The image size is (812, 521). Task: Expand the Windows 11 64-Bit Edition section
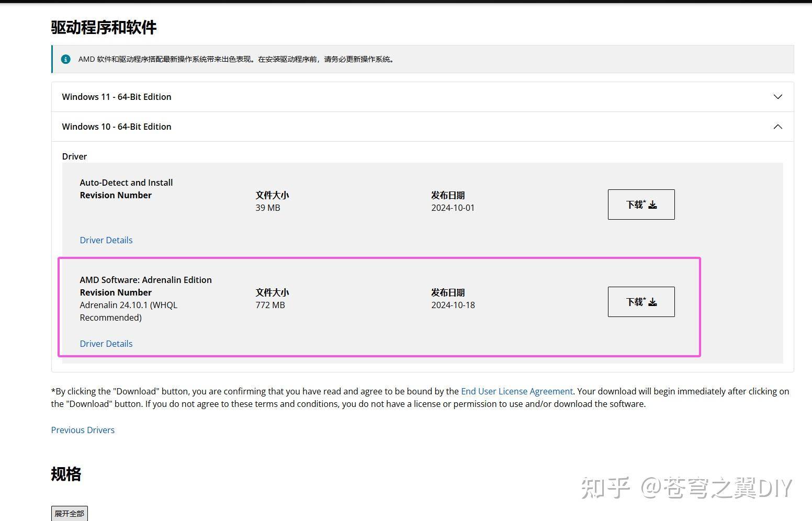(422, 97)
